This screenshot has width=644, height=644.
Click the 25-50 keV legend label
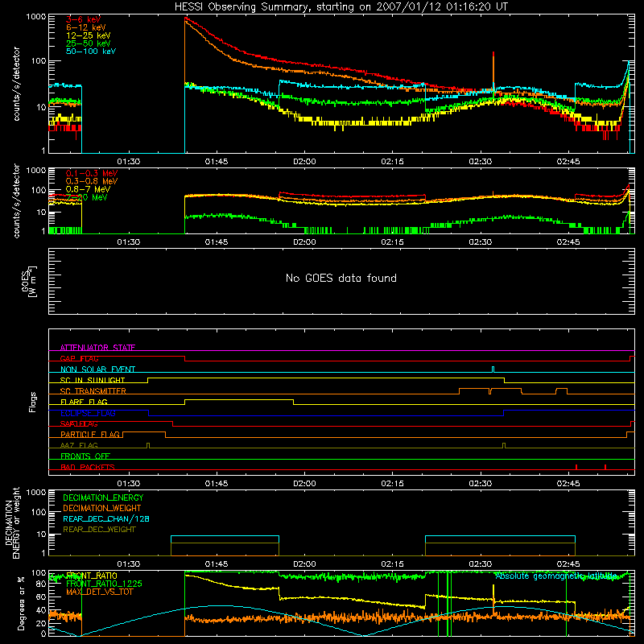coord(88,43)
